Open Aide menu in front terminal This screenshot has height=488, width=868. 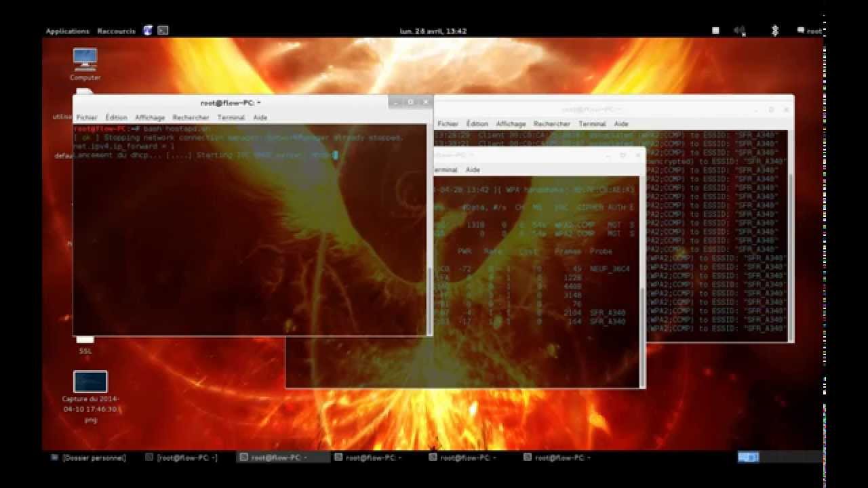260,117
